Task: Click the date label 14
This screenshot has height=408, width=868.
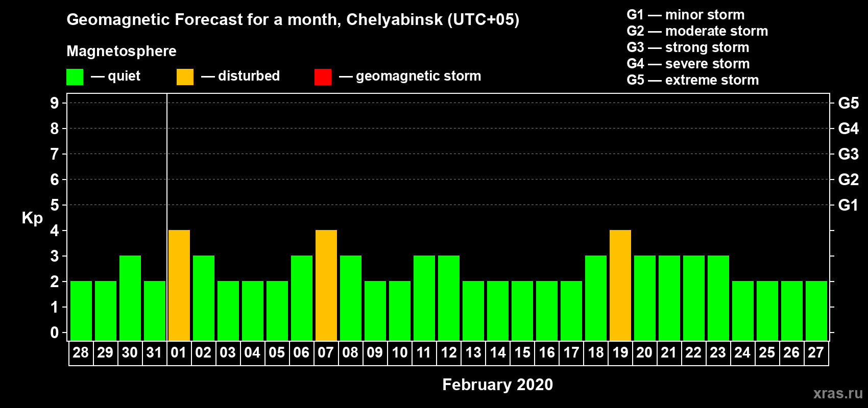Action: coord(498,352)
